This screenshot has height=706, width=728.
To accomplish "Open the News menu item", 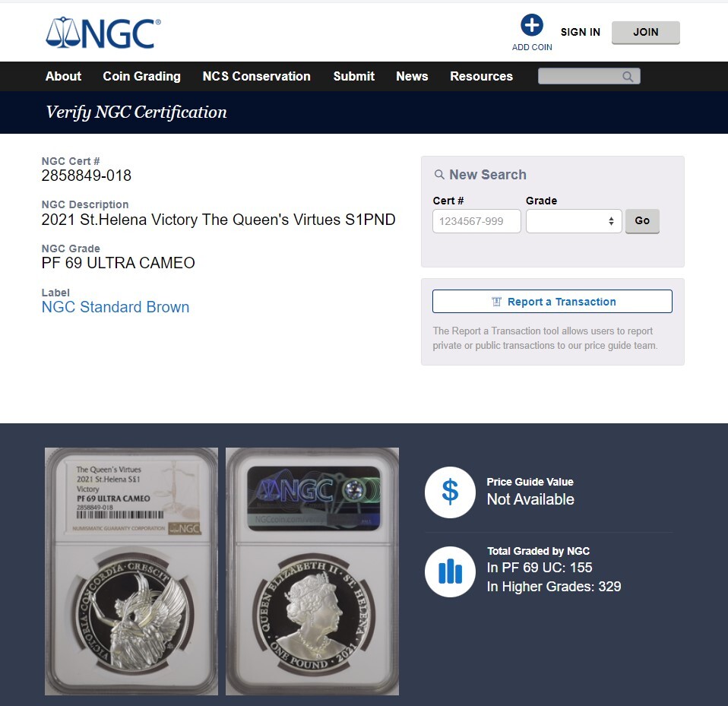I will click(x=412, y=76).
